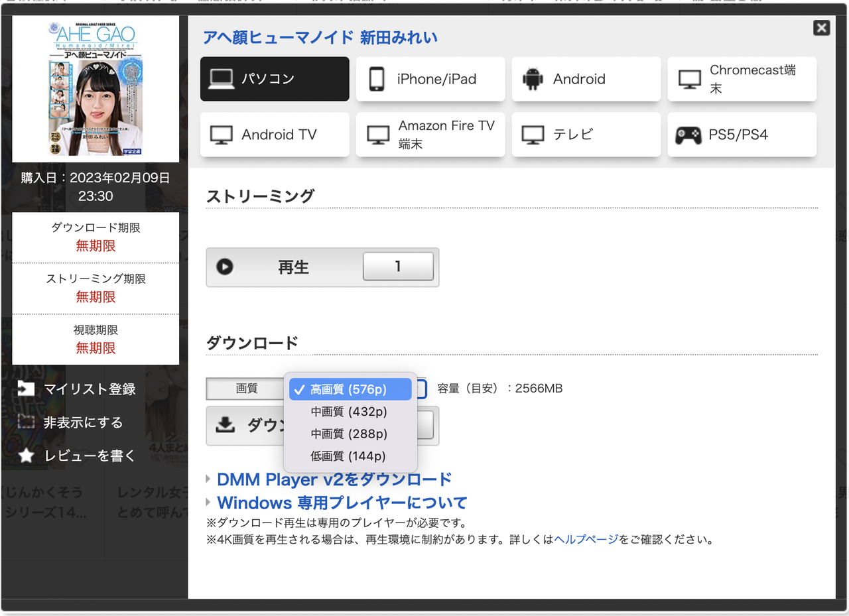Close the purchase dialog with the X button

821,28
